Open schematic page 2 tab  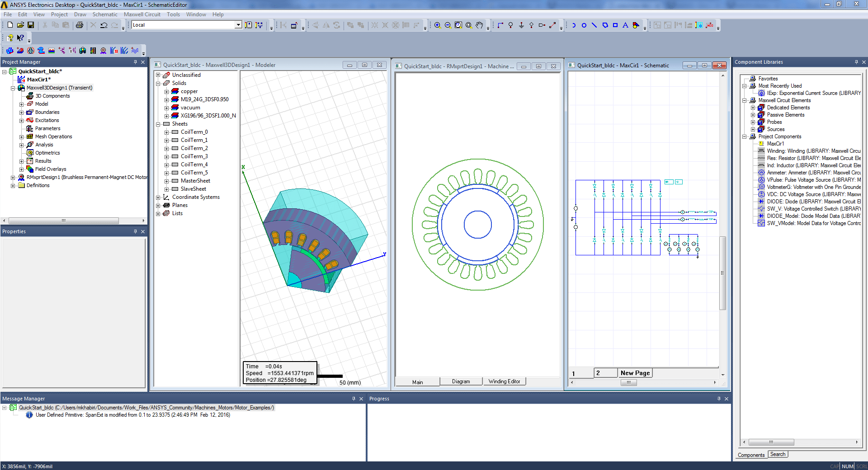pyautogui.click(x=605, y=373)
